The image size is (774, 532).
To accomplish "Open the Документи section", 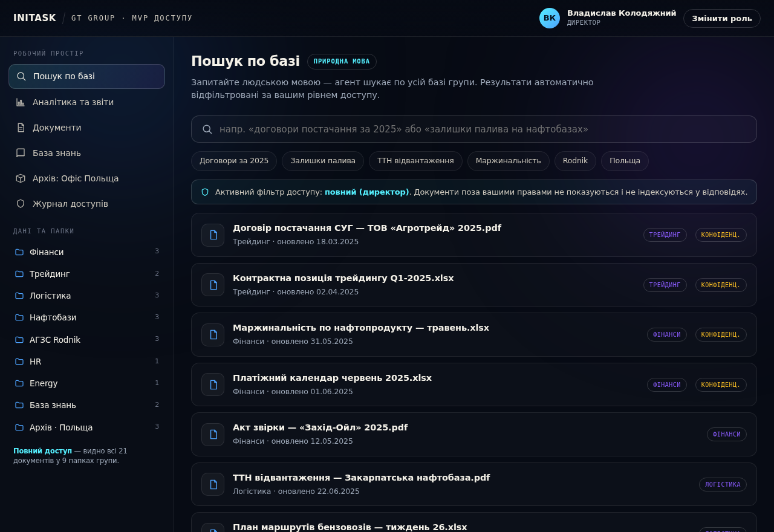I will coord(86,128).
